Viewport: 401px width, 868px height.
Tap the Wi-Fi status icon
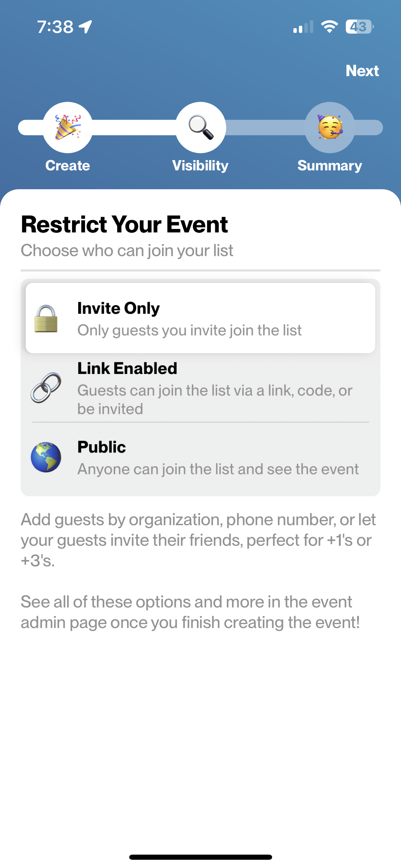point(329,27)
